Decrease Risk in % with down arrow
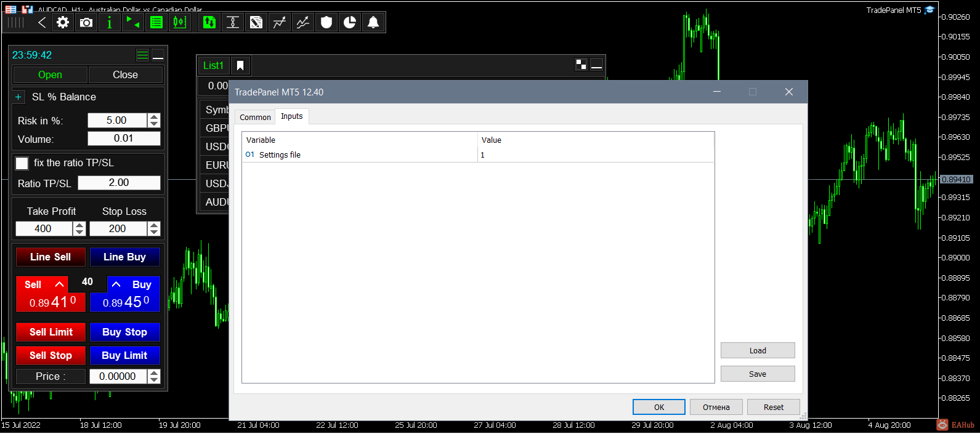 pos(155,124)
